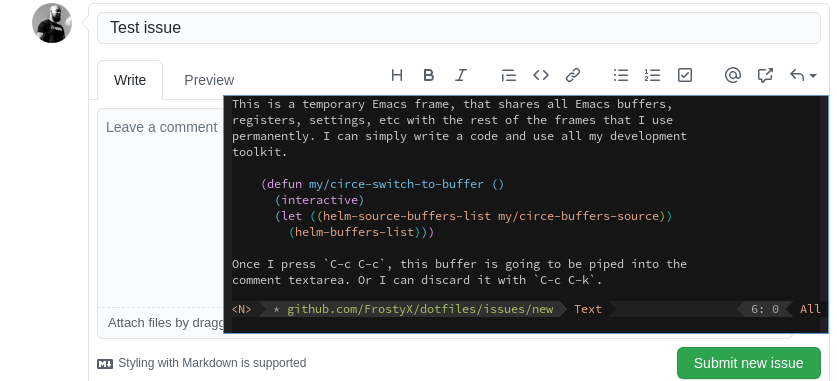Add a numbered list

point(652,75)
